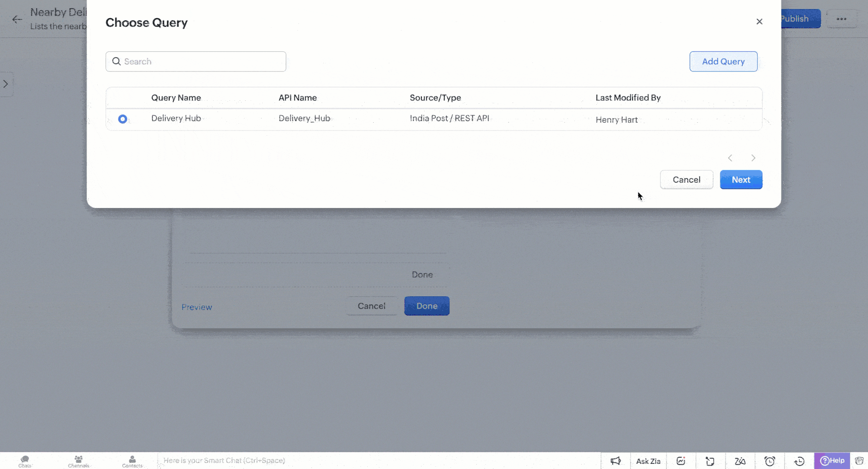The image size is (868, 469).
Task: Open the recent history clock icon
Action: pyautogui.click(x=799, y=461)
